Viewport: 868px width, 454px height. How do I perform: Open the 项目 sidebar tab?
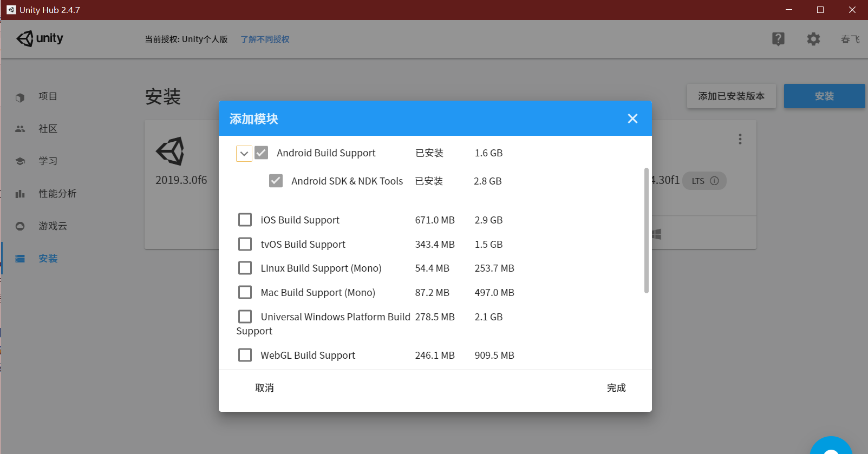click(x=48, y=96)
